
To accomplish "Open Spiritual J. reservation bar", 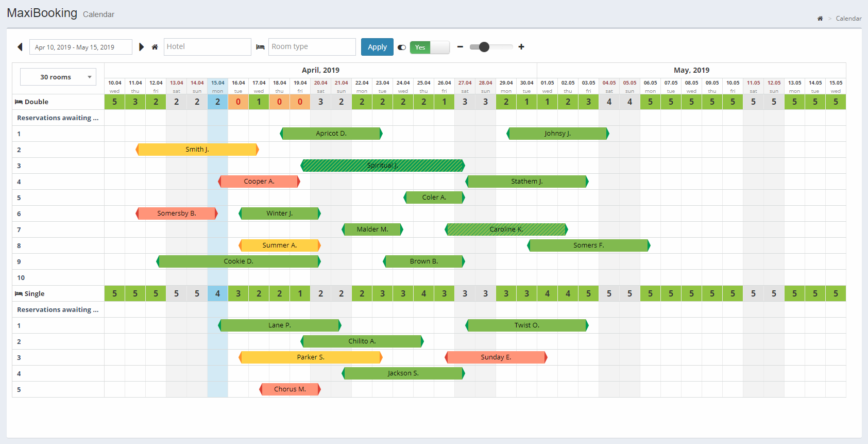I will point(383,166).
